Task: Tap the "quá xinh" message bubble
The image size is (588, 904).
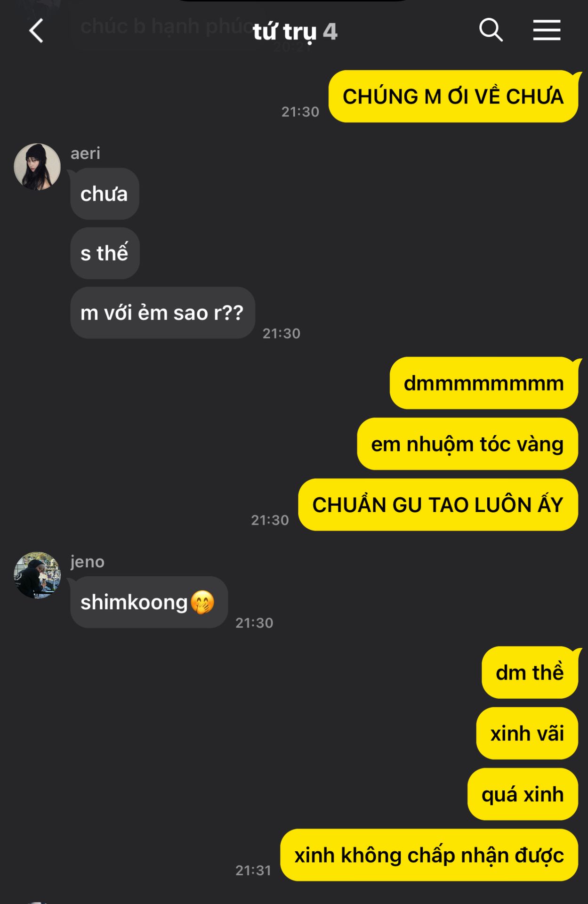Action: 523,794
